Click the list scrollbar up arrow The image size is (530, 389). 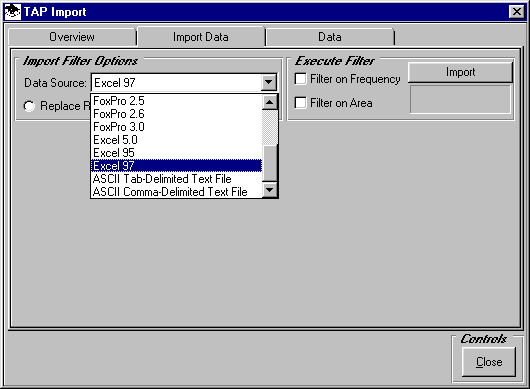[269, 102]
